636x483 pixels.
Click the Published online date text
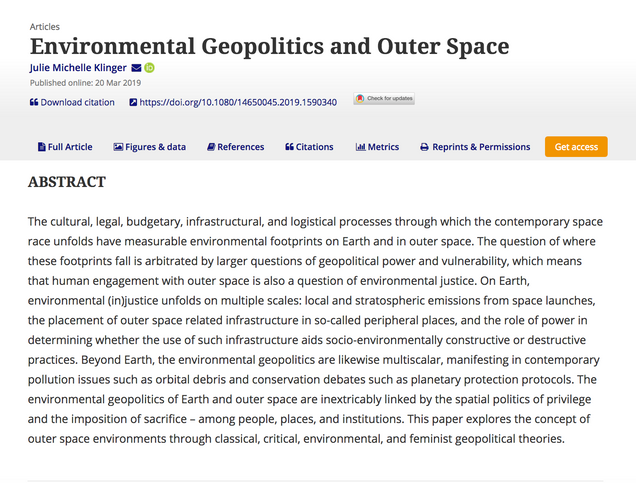[78, 83]
